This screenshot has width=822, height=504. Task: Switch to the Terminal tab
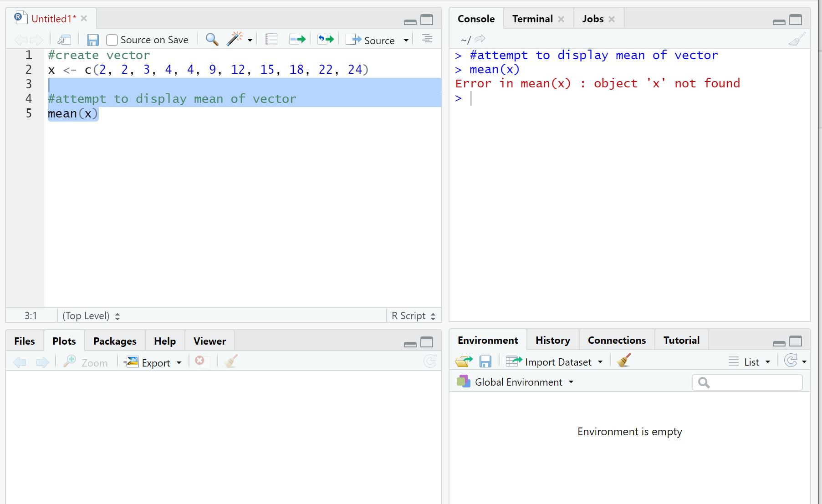point(532,19)
